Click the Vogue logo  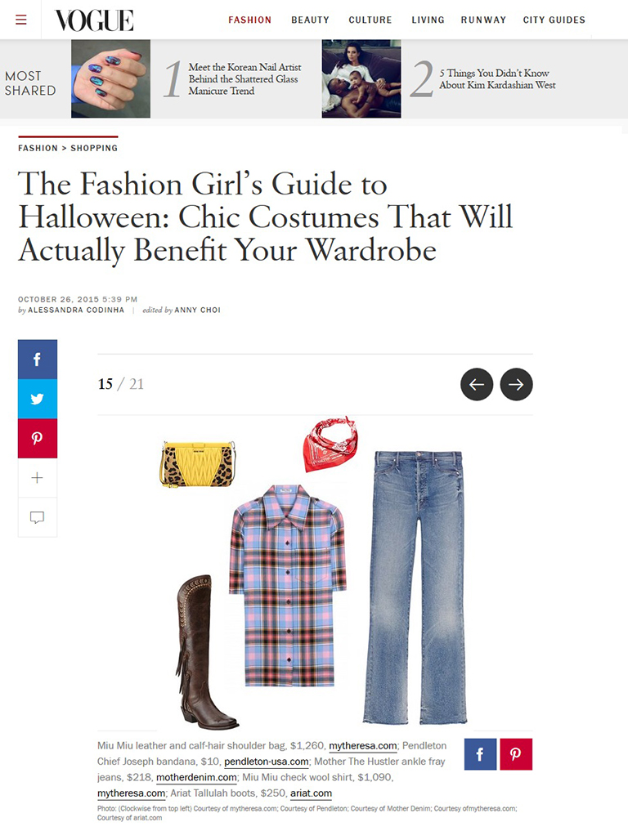[x=94, y=20]
